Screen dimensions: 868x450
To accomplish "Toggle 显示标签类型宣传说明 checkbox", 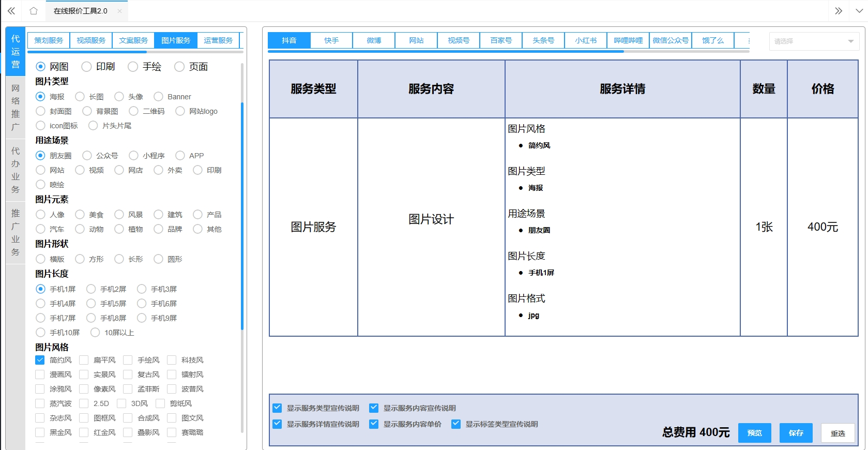I will pyautogui.click(x=456, y=424).
